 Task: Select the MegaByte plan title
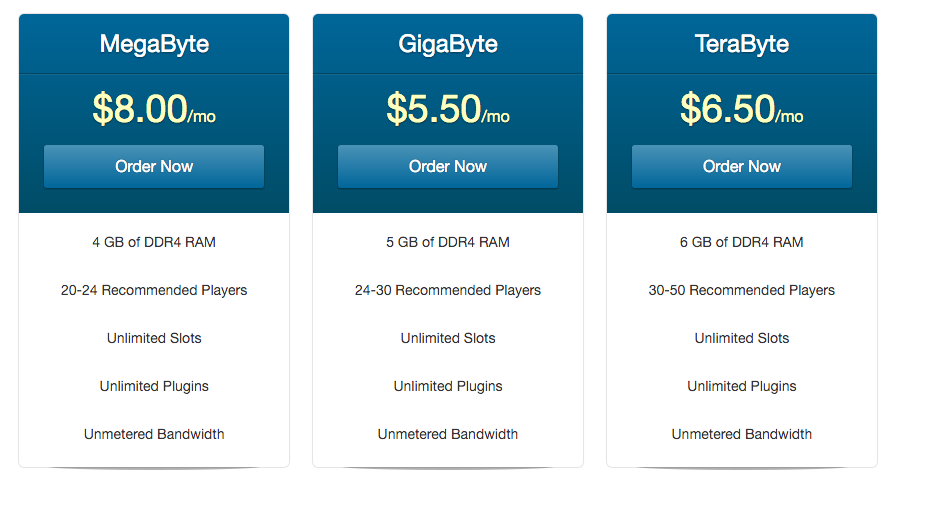click(x=154, y=44)
